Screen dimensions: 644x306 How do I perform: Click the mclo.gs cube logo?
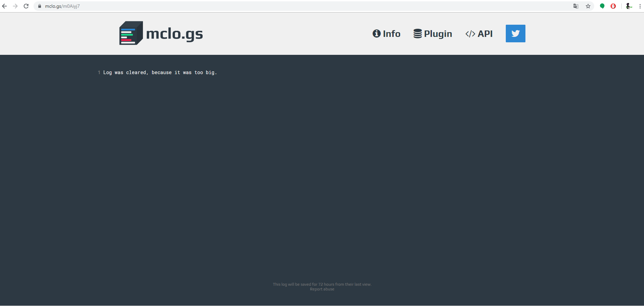click(131, 33)
